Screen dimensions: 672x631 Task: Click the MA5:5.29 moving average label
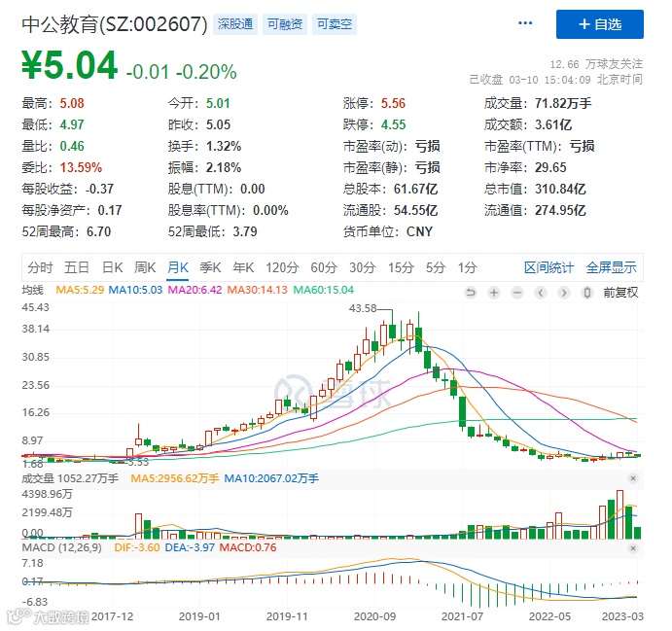[80, 290]
